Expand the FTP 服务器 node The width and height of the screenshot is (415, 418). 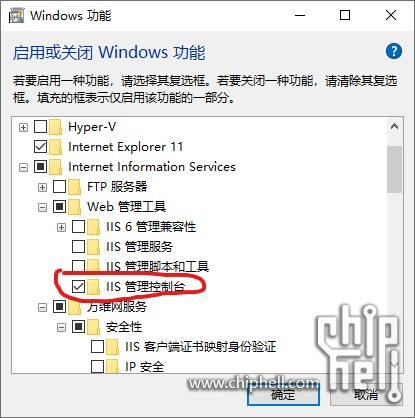(42, 187)
